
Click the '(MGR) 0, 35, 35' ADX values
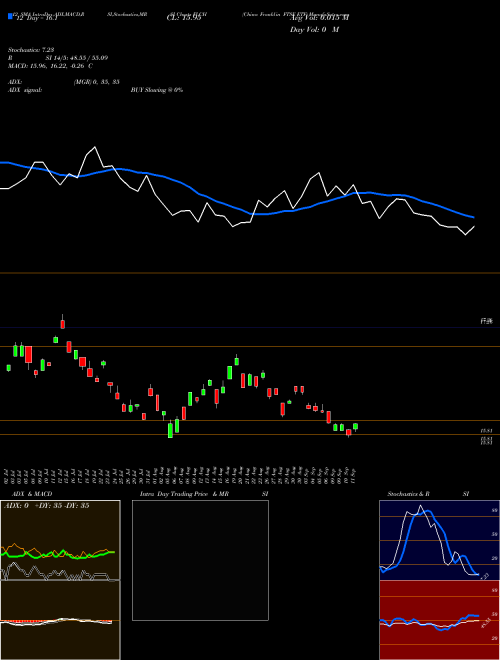pyautogui.click(x=96, y=82)
